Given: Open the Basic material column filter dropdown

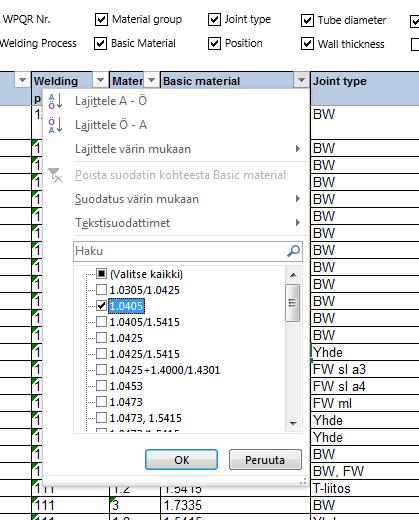Looking at the screenshot, I should (301, 80).
